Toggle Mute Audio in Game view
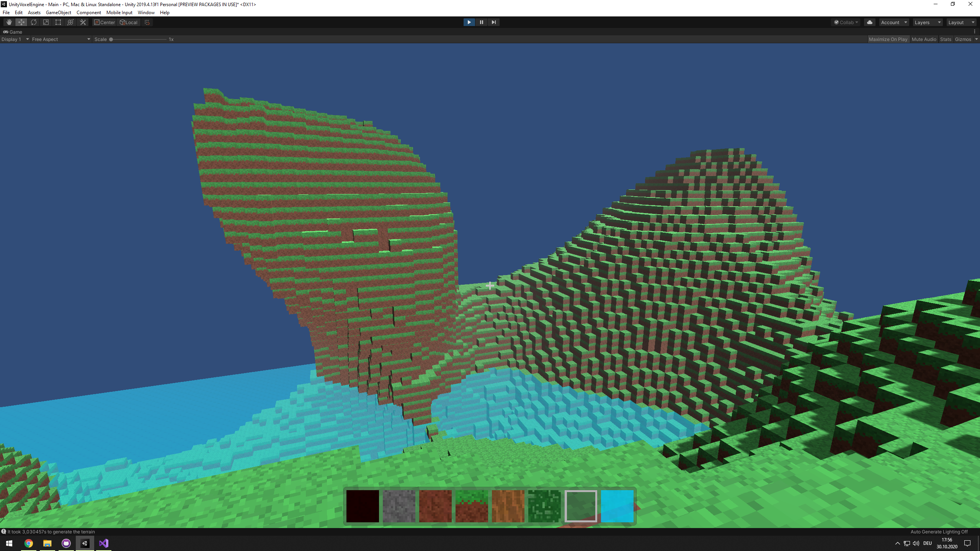This screenshot has height=551, width=980. [x=924, y=39]
